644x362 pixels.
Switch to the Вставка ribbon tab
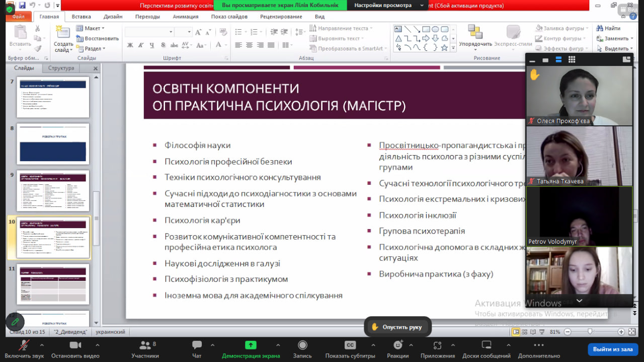coord(81,17)
